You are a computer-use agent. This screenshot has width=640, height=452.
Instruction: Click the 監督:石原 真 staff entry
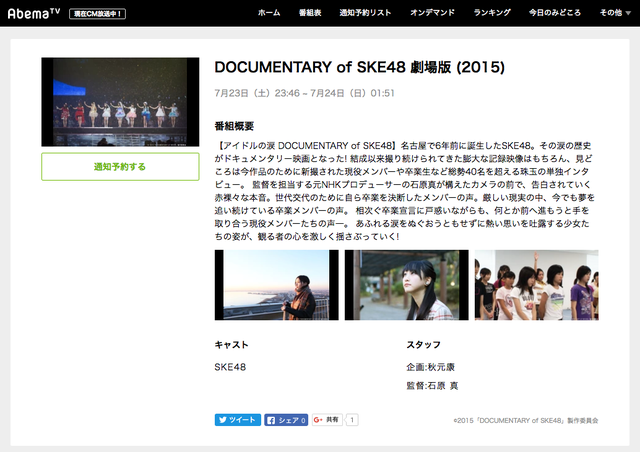point(432,385)
